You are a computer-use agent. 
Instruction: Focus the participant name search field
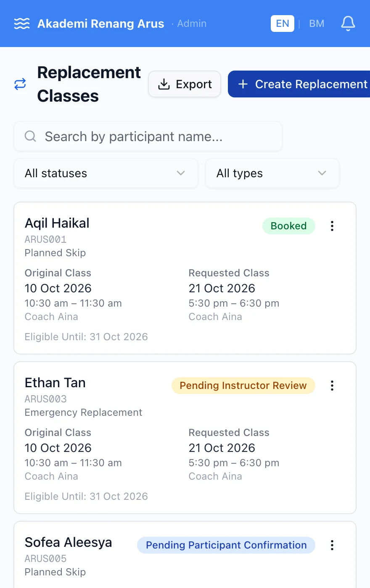(x=148, y=136)
